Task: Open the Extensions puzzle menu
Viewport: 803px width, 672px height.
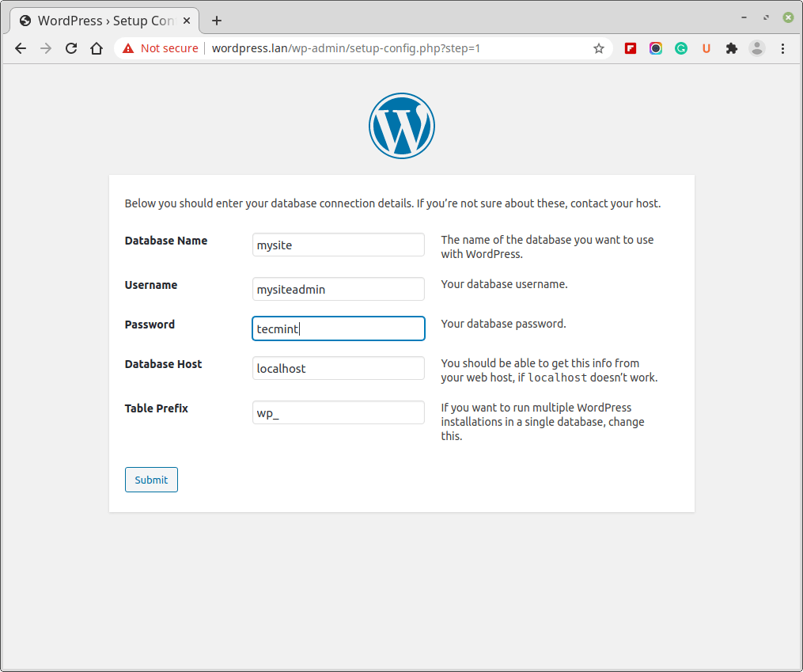Action: [x=731, y=48]
